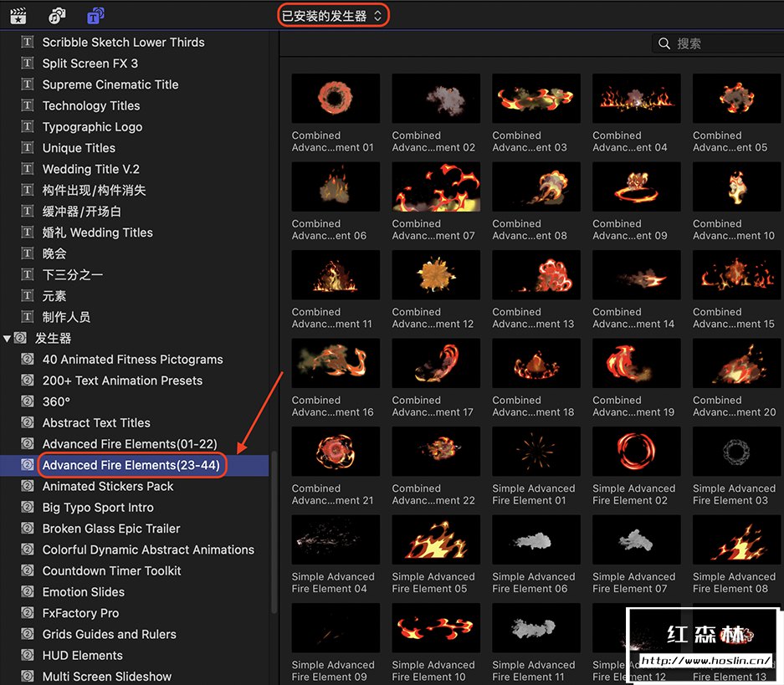This screenshot has height=685, width=784.
Task: Select Combined Advanced Element 01 fire ring thumbnail
Action: click(336, 99)
